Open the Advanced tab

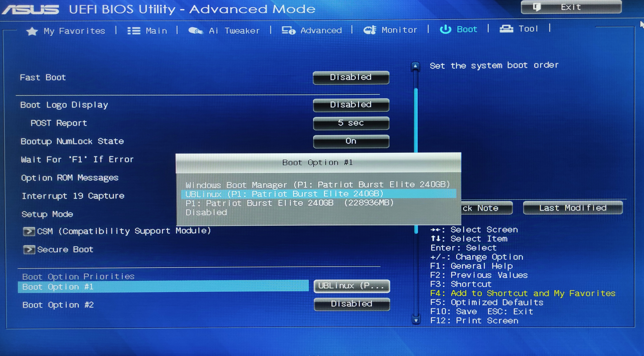312,30
